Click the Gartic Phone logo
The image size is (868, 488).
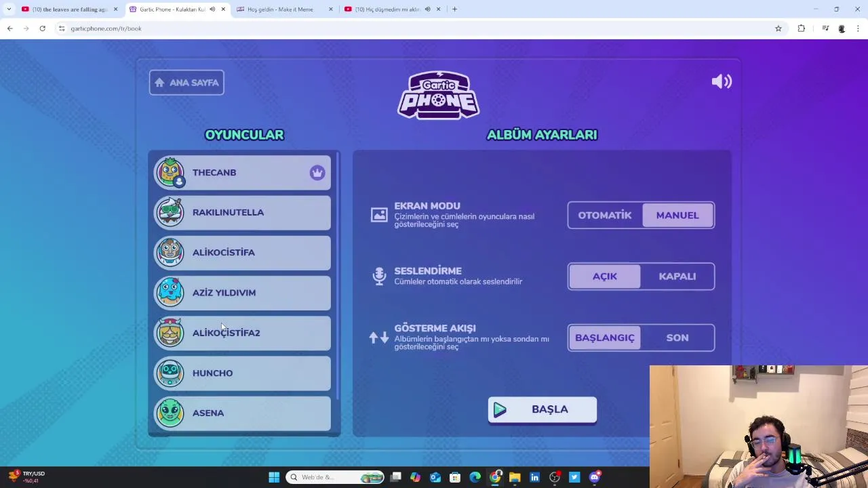438,95
